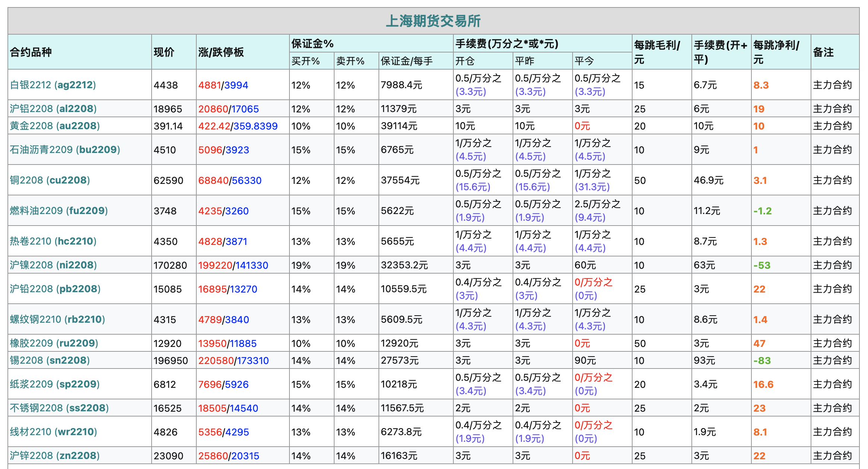Click the 铜 current price 62590
This screenshot has width=868, height=469.
click(x=168, y=180)
